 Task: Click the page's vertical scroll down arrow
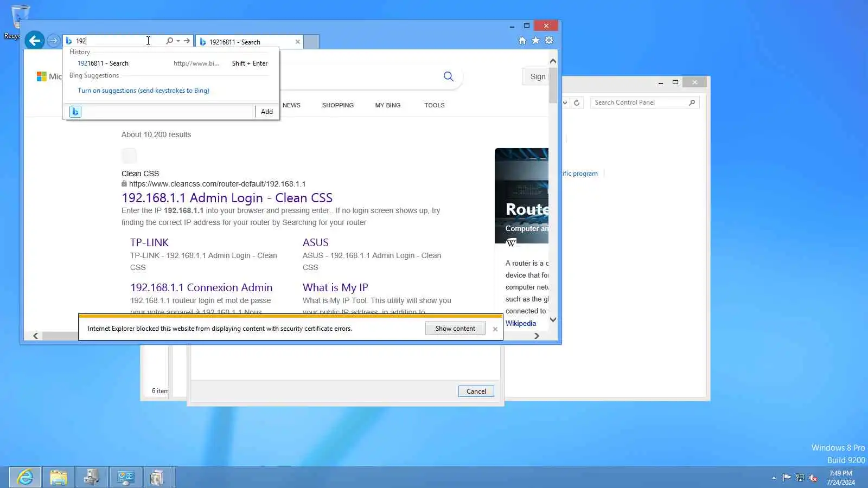553,320
